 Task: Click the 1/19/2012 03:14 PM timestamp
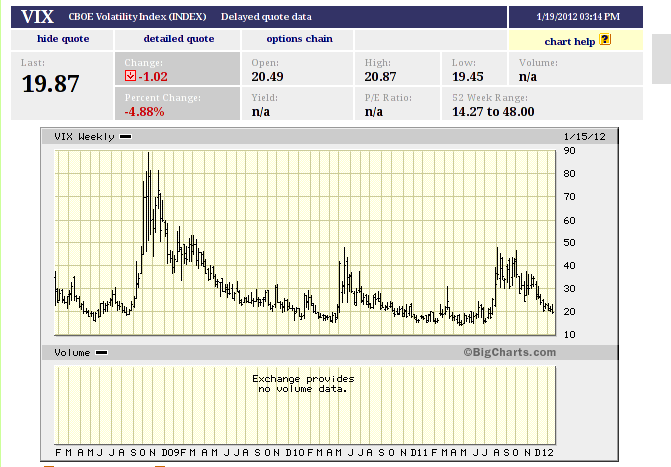(578, 17)
